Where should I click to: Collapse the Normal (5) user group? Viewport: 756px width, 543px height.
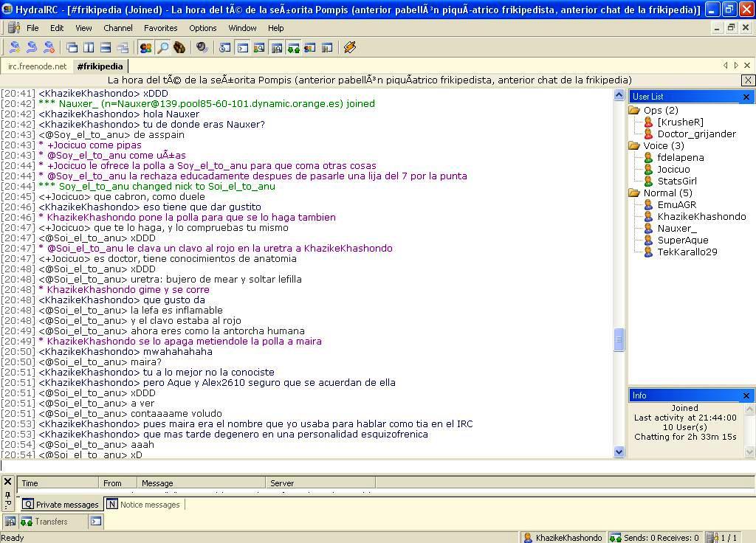(634, 193)
